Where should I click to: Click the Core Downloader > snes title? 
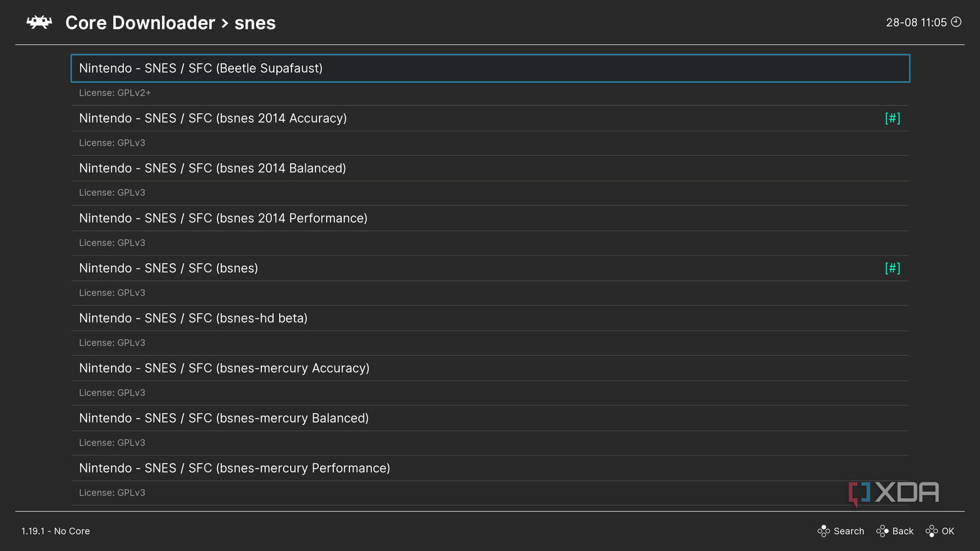coord(171,23)
